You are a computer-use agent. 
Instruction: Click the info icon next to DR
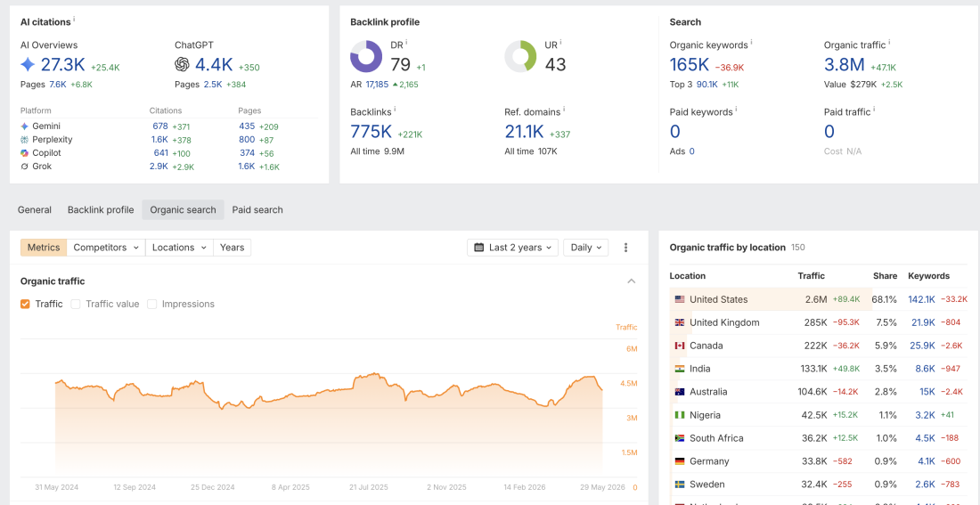click(x=406, y=43)
